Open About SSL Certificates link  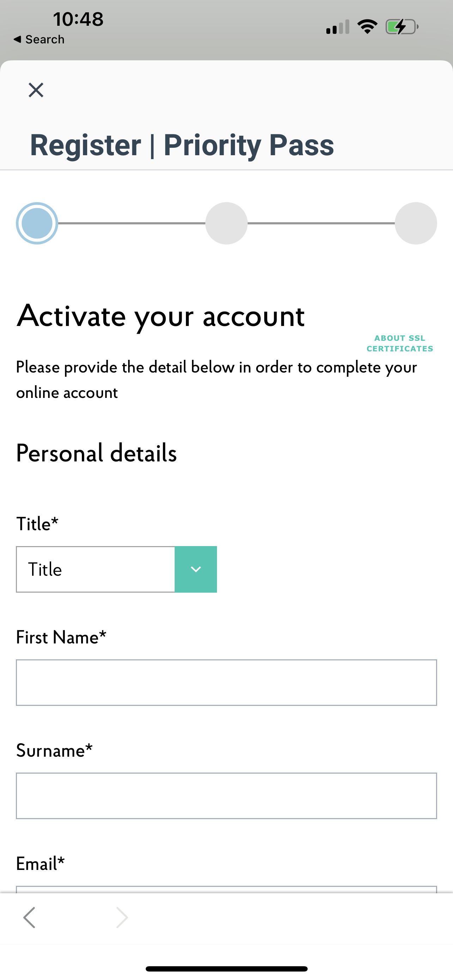[x=400, y=343]
